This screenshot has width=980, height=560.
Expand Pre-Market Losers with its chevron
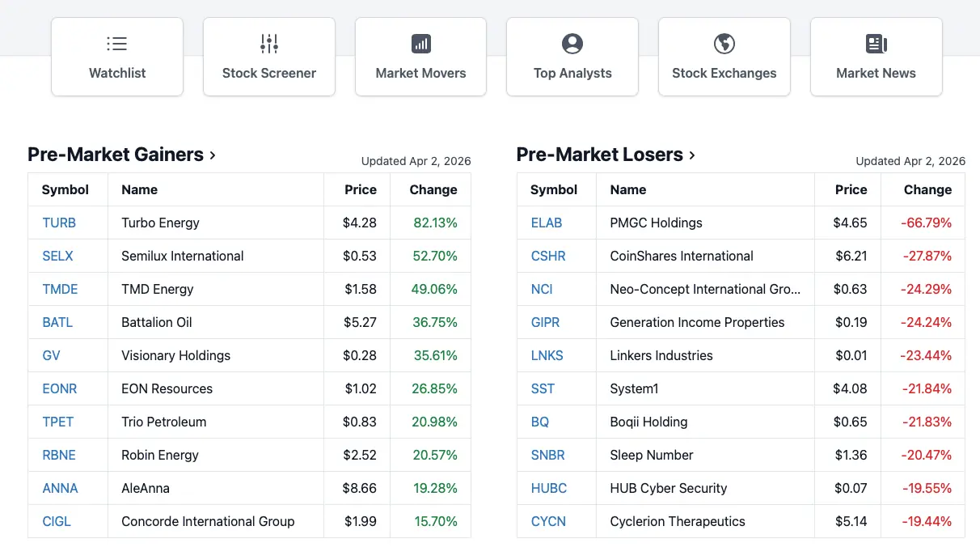click(691, 155)
